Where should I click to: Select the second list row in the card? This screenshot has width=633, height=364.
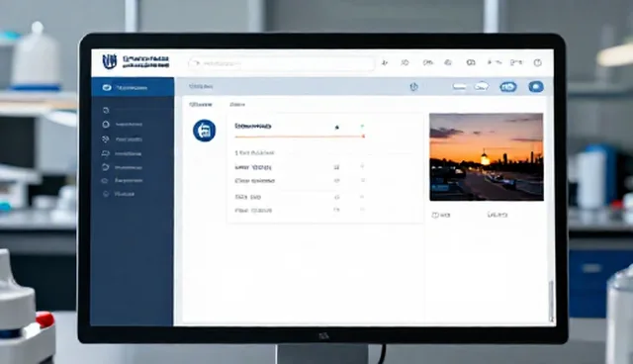point(300,181)
